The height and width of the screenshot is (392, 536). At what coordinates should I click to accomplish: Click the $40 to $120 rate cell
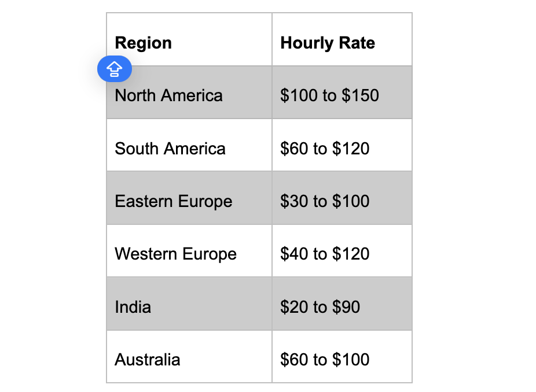pos(342,250)
